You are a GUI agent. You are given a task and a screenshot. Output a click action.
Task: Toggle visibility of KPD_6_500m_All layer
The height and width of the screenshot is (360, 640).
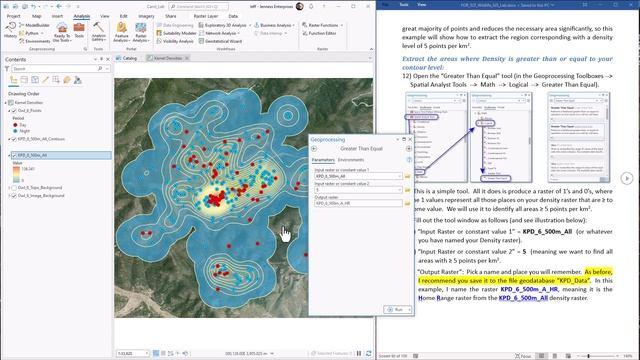(14, 156)
